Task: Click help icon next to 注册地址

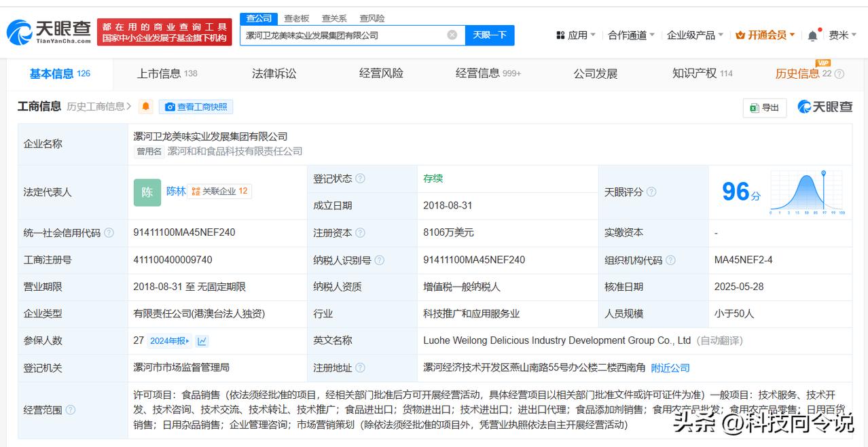Action: (x=360, y=368)
